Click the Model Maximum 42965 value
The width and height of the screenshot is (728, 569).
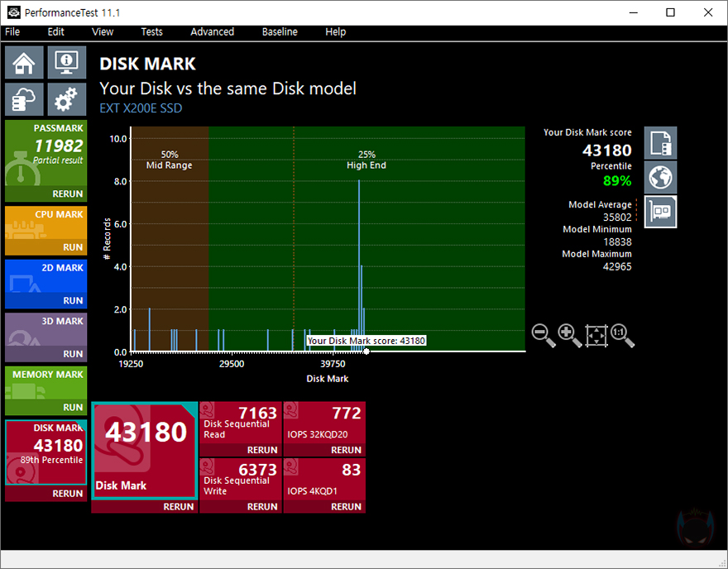pos(617,266)
